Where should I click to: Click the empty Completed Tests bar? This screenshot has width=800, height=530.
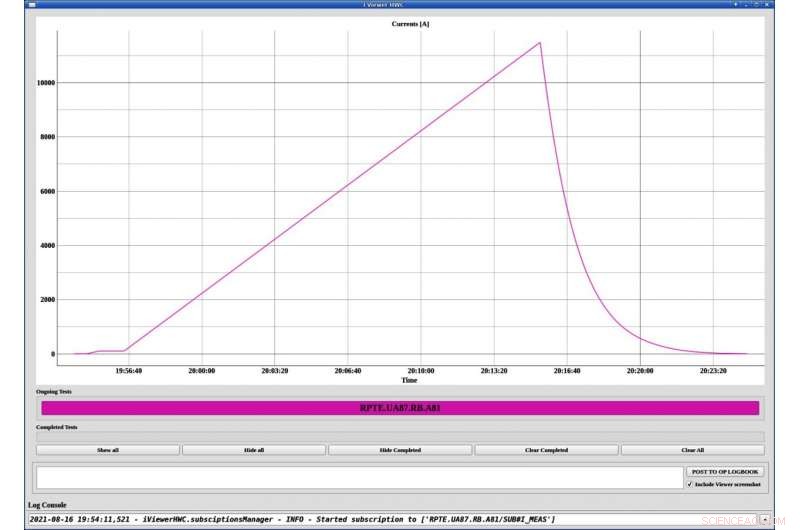pyautogui.click(x=400, y=436)
